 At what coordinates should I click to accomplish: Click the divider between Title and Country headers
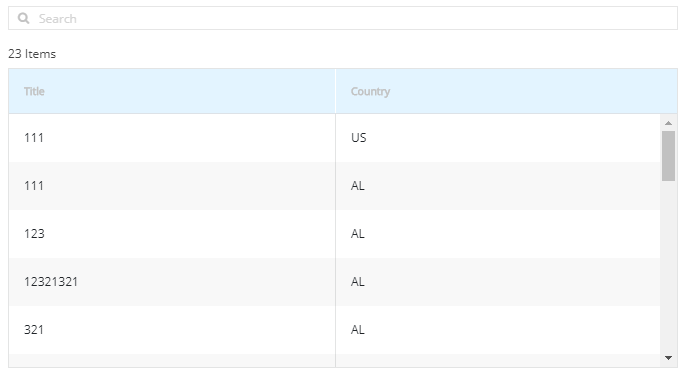click(x=335, y=91)
